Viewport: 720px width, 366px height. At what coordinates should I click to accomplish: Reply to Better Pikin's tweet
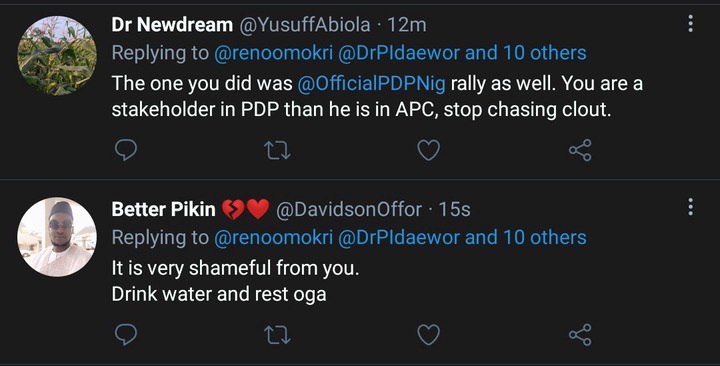(x=125, y=334)
